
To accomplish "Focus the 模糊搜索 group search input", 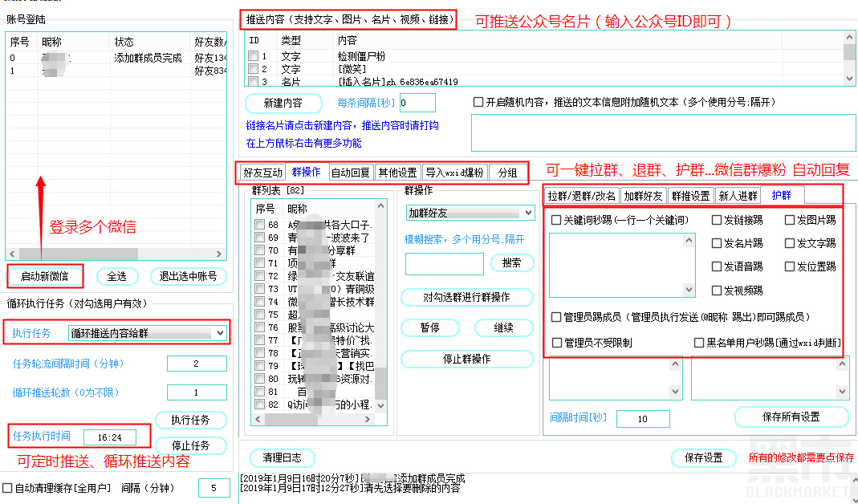I will [445, 264].
